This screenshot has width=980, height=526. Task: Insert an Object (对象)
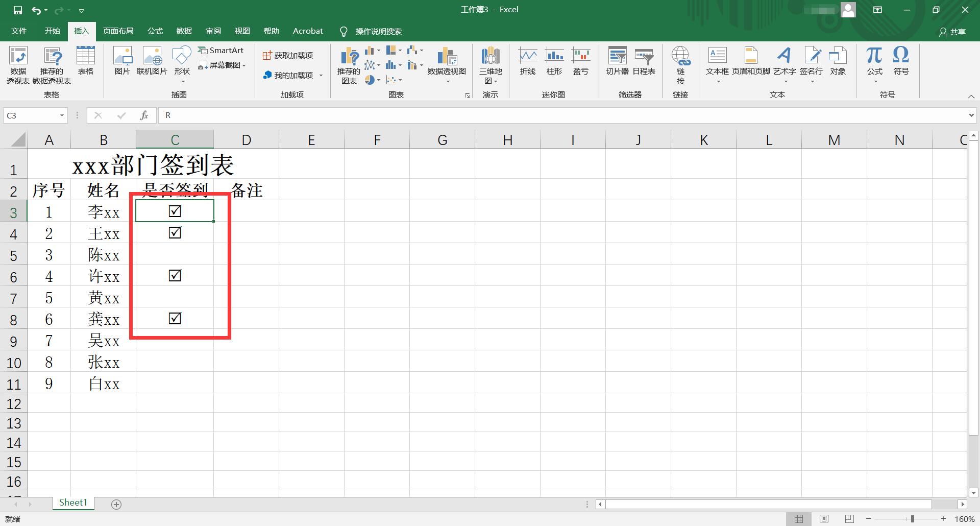pyautogui.click(x=838, y=61)
